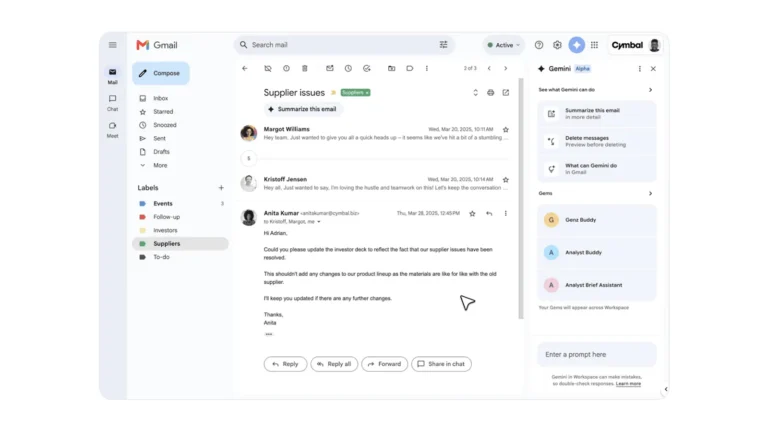The width and height of the screenshot is (768, 432).
Task: Open the main menu hamburger icon
Action: [x=113, y=45]
